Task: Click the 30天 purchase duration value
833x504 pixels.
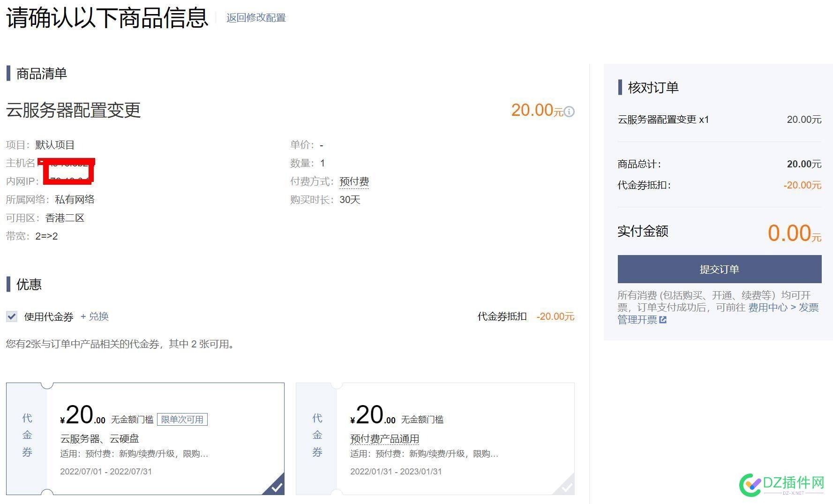Action: click(x=350, y=200)
